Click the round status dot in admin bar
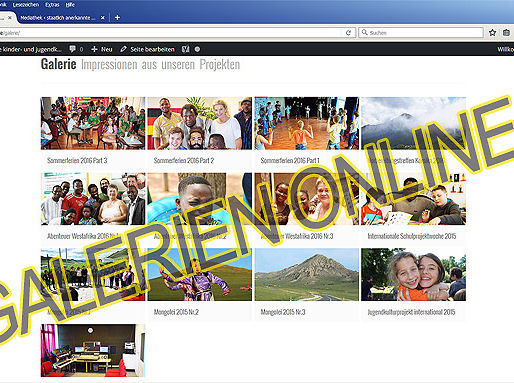The image size is (514, 383). (197, 49)
